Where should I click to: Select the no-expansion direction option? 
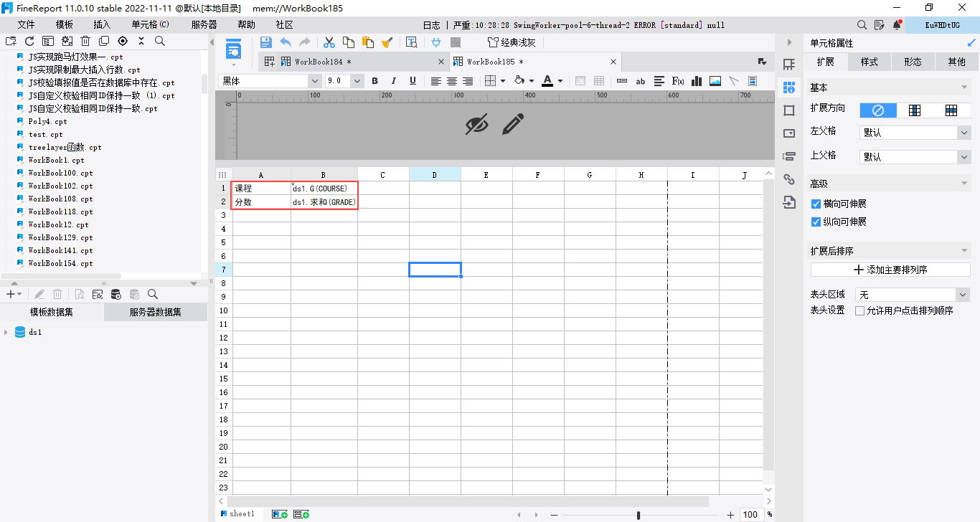pyautogui.click(x=878, y=110)
